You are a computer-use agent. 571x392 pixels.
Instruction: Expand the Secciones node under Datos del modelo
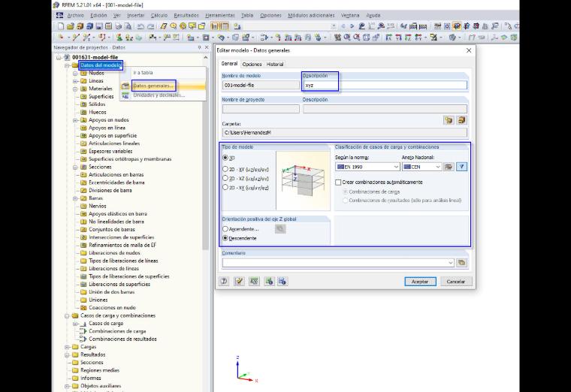75,167
